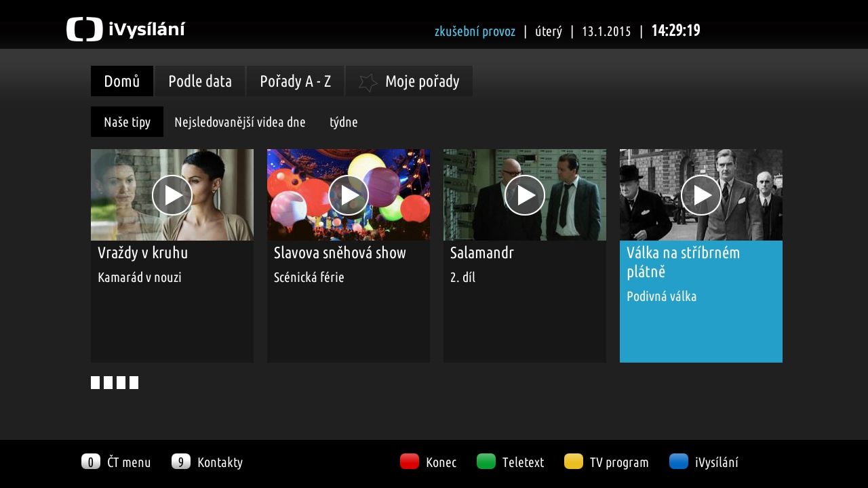Image resolution: width=868 pixels, height=488 pixels.
Task: Click the 9 key icon for Kontakty
Action: [180, 462]
